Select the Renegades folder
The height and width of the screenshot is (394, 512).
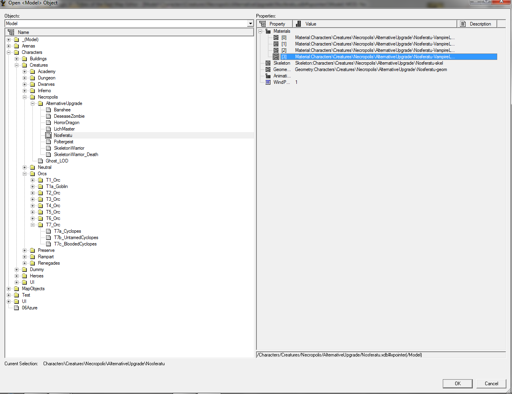tap(49, 263)
